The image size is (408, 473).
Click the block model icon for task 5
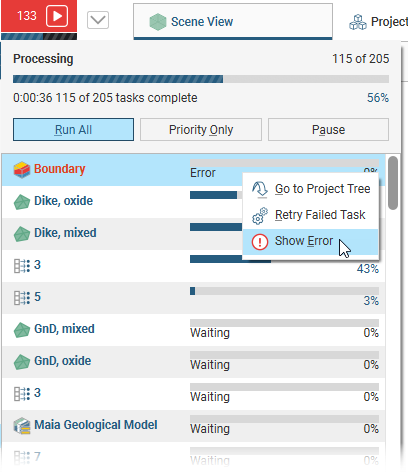pos(22,297)
